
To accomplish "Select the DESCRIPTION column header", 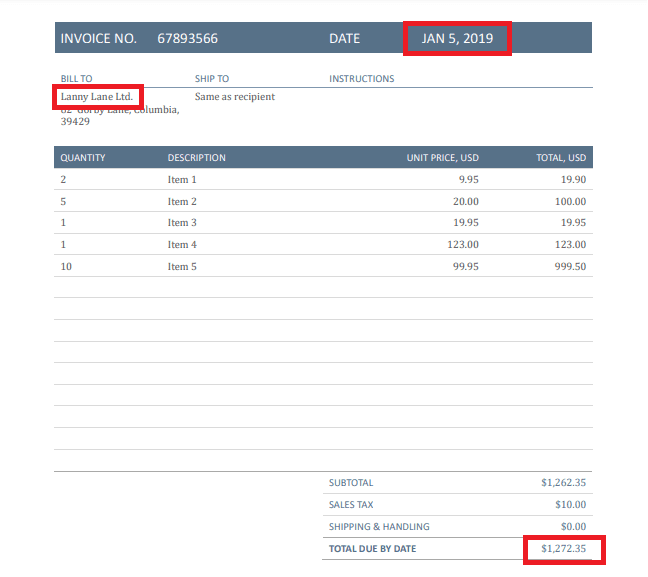I will pos(196,158).
